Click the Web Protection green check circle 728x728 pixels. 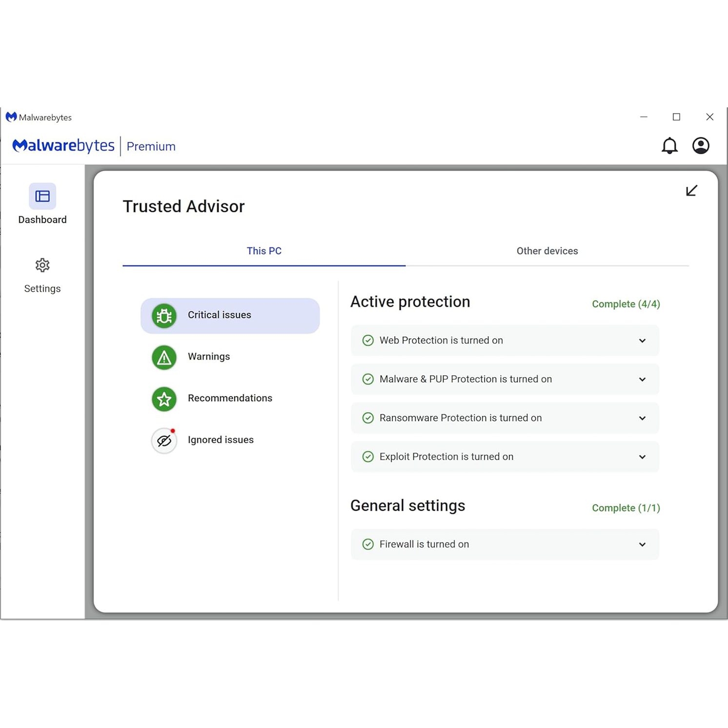click(x=368, y=340)
